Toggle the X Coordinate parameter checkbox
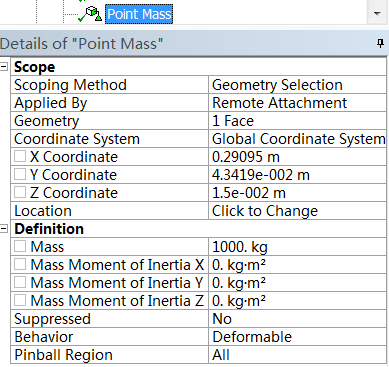The image size is (389, 367). [20, 156]
